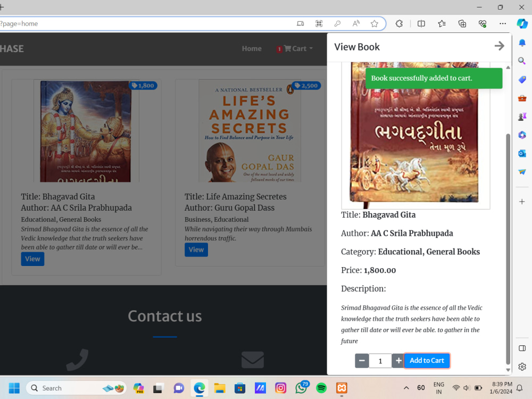Open Settings and more ellipsis menu
532x399 pixels.
click(503, 24)
